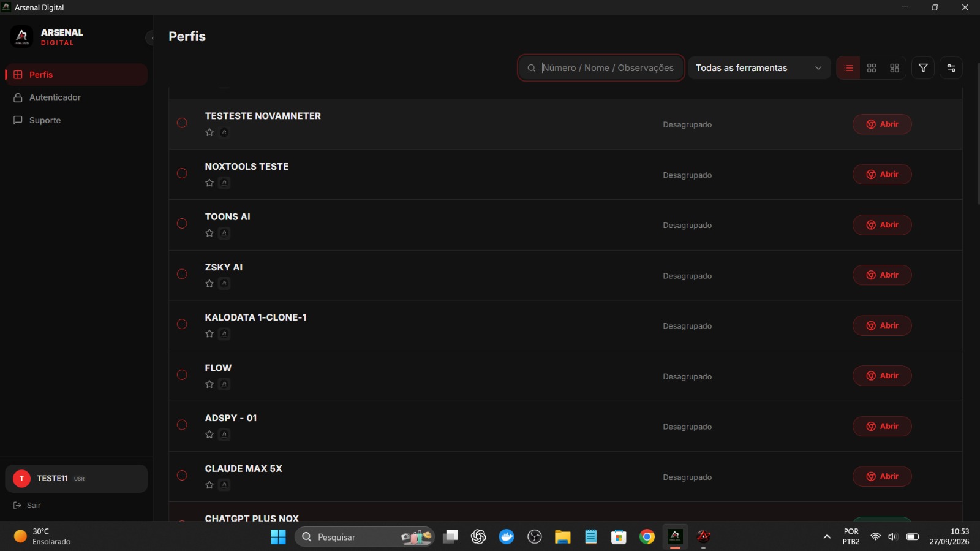Open Google Chrome from the taskbar
The image size is (980, 551).
[x=647, y=537]
